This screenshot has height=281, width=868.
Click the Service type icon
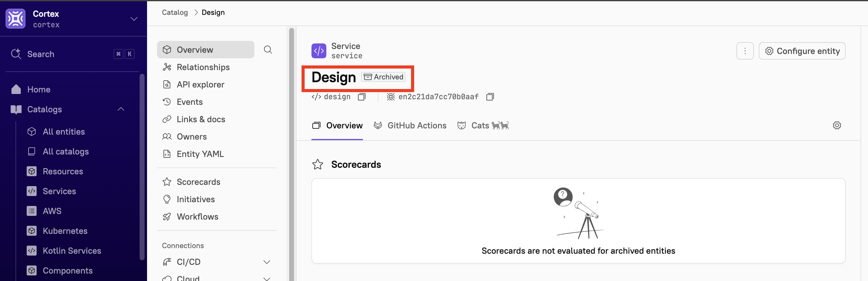click(319, 51)
